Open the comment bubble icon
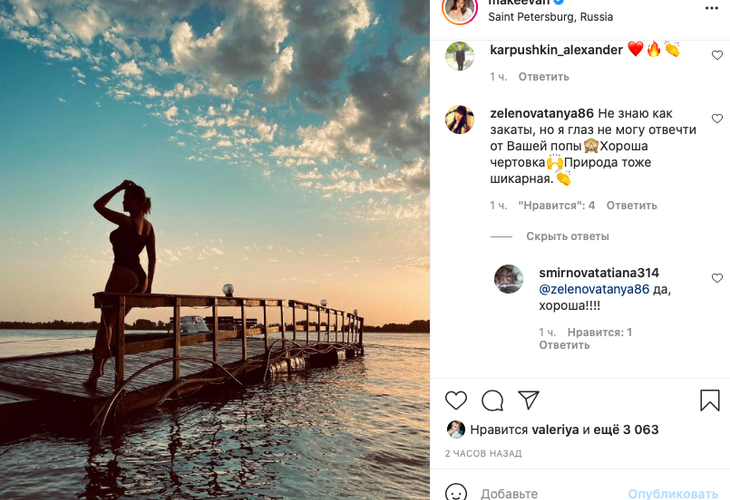 [x=492, y=400]
